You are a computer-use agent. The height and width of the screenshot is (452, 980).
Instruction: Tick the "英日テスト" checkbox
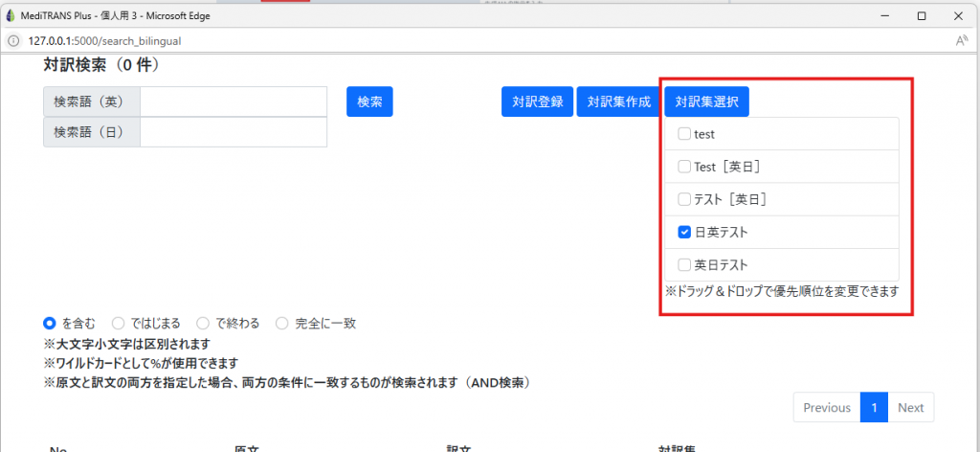[x=684, y=264]
